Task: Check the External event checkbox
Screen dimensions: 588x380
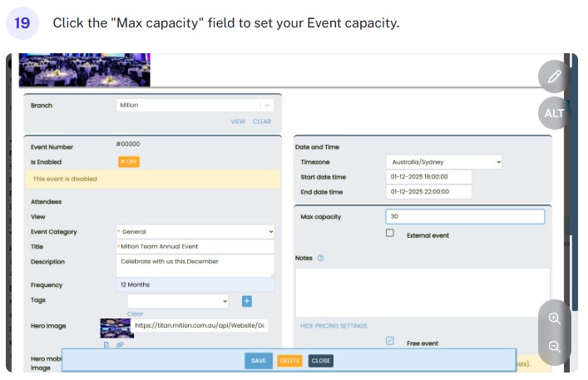Action: coord(390,234)
